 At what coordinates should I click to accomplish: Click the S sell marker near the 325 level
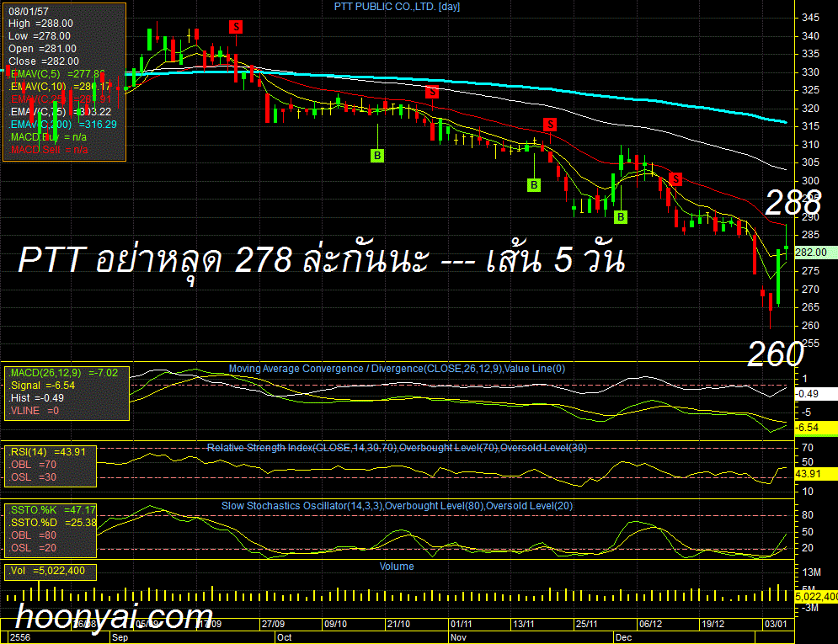[x=432, y=92]
